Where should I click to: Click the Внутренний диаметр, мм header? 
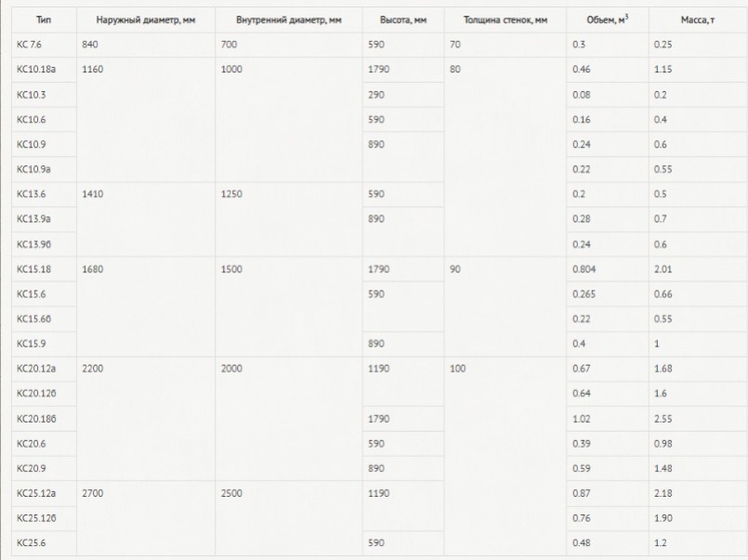(289, 20)
